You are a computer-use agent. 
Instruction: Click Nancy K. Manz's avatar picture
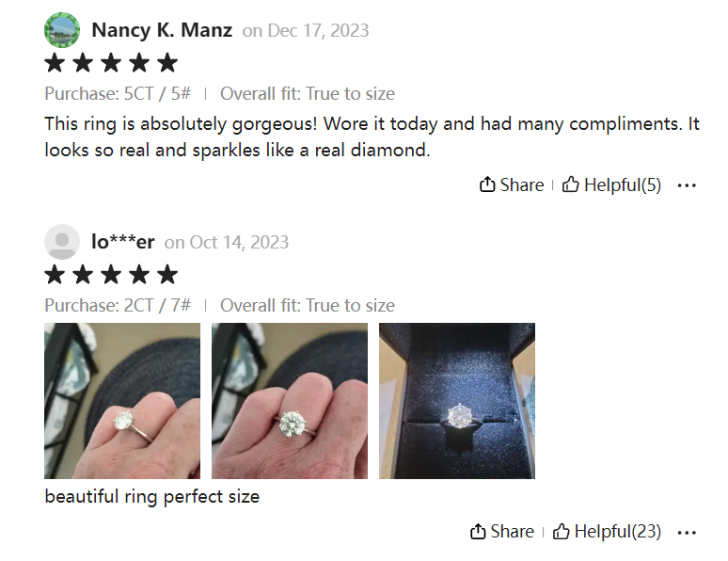[62, 30]
